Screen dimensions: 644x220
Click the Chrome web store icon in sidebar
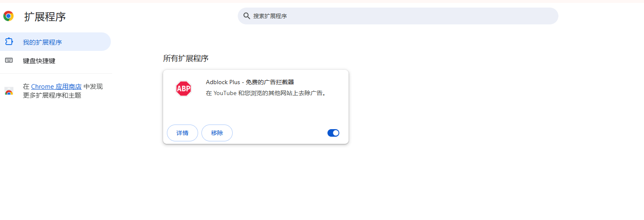tap(9, 91)
